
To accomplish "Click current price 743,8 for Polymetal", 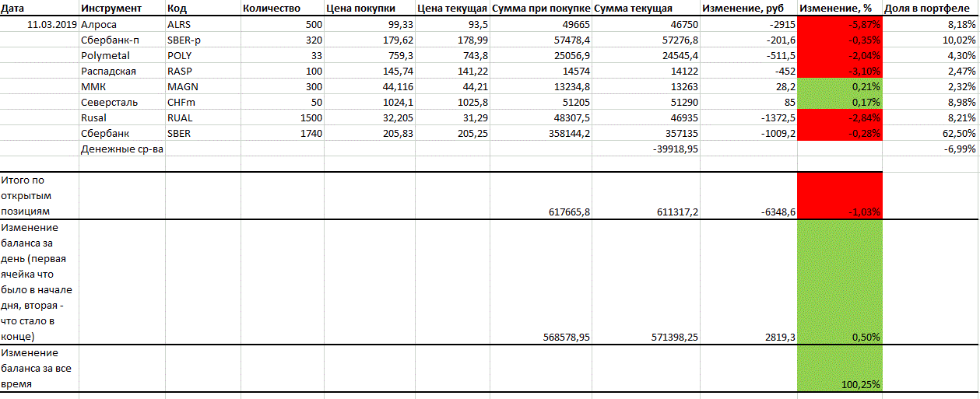I will (x=452, y=55).
